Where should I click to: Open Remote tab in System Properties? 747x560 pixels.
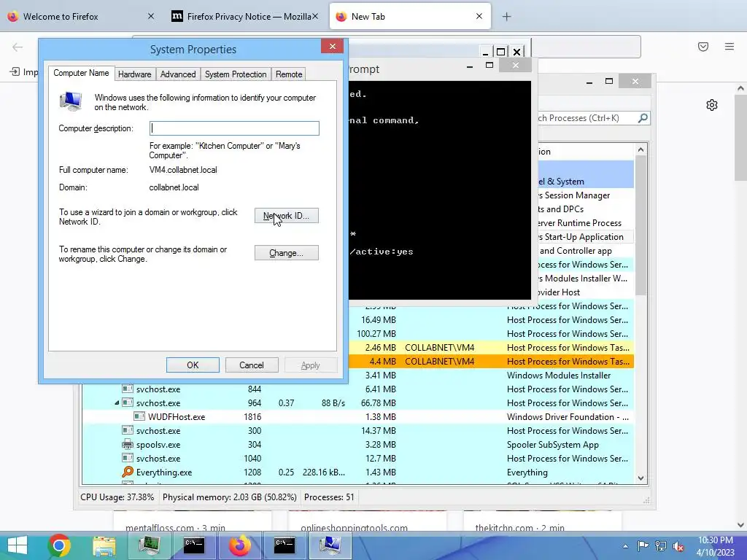289,74
